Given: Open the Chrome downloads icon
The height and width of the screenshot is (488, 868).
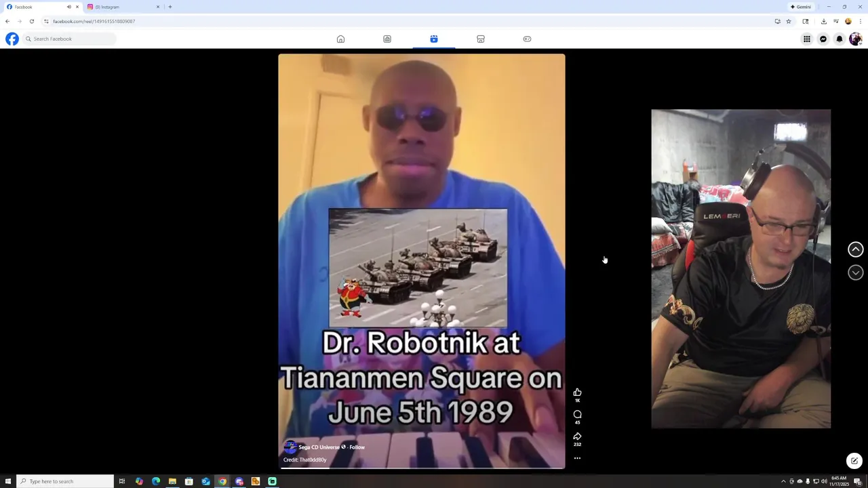Looking at the screenshot, I should (823, 21).
